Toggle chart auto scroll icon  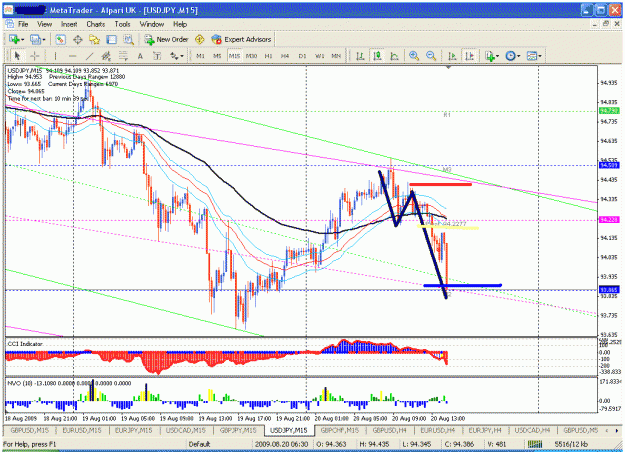[452, 56]
